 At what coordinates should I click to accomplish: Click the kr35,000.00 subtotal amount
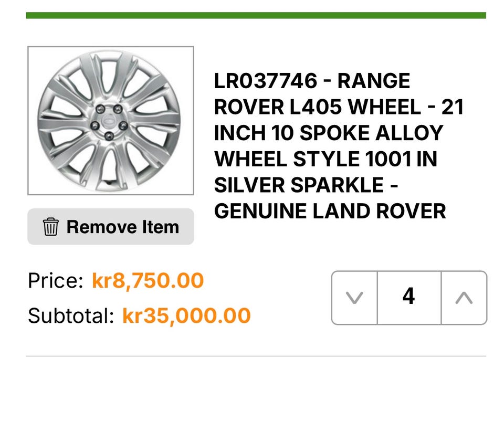186,315
